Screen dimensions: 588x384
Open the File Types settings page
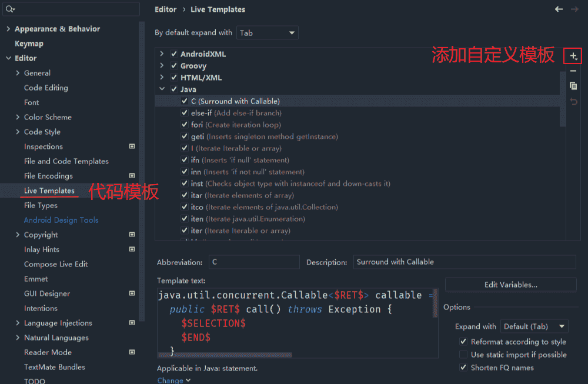pos(41,205)
